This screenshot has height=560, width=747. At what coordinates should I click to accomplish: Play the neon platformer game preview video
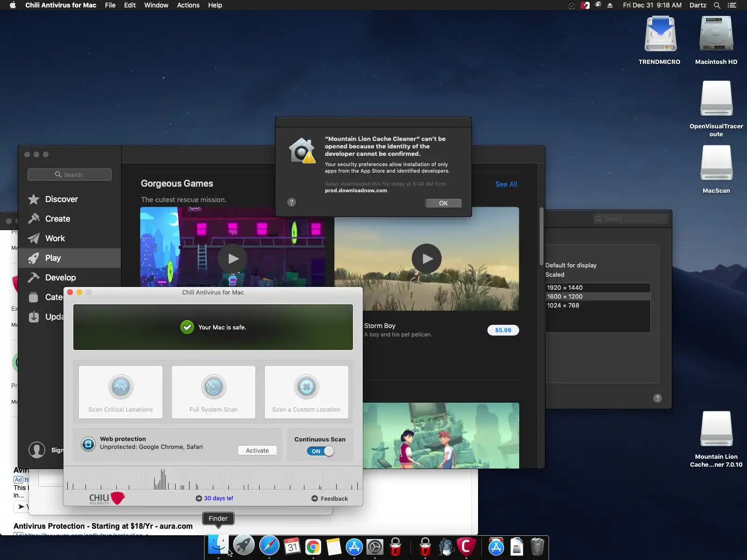[233, 259]
